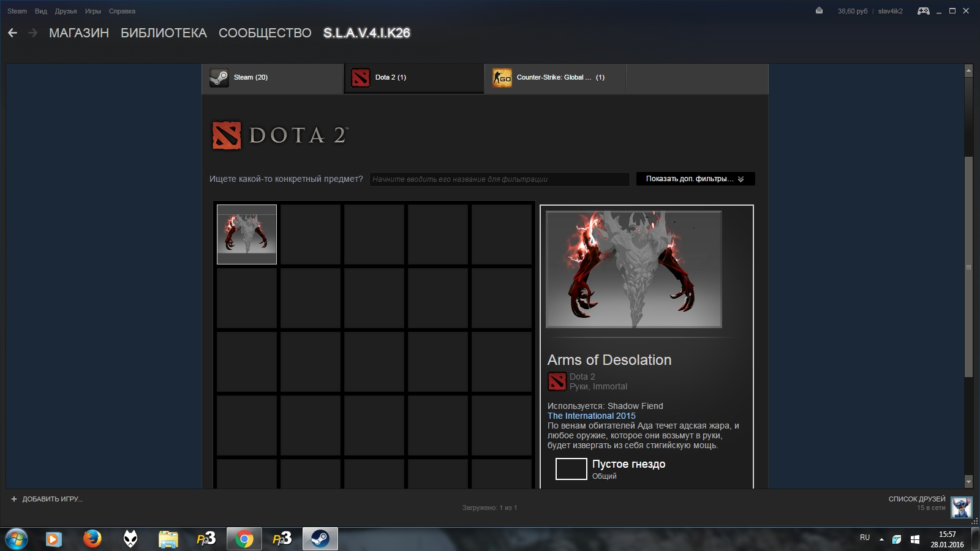This screenshot has height=551, width=980.
Task: Open File Explorer from the taskbar
Action: (x=168, y=539)
